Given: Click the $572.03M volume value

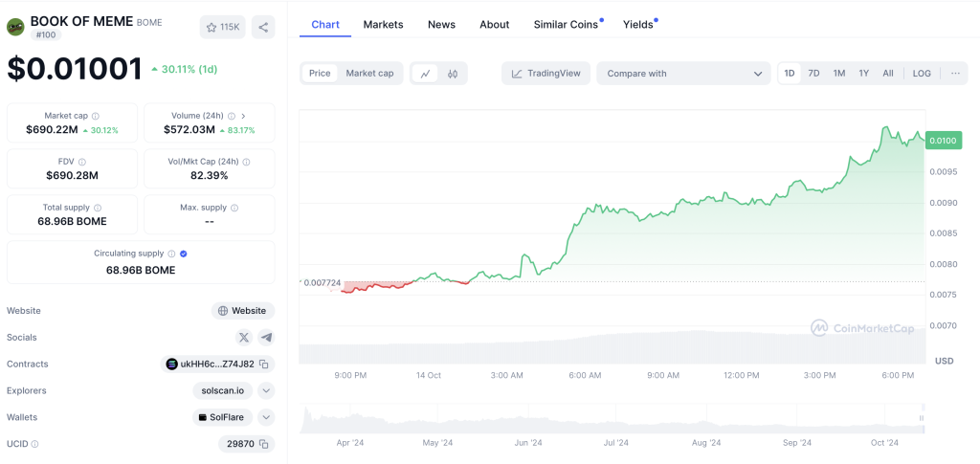Looking at the screenshot, I should coord(189,130).
